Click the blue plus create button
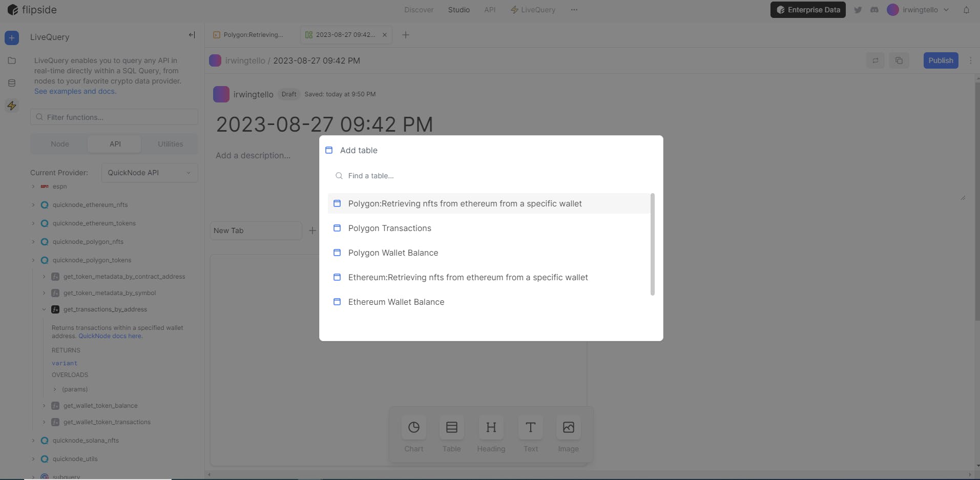 click(12, 37)
